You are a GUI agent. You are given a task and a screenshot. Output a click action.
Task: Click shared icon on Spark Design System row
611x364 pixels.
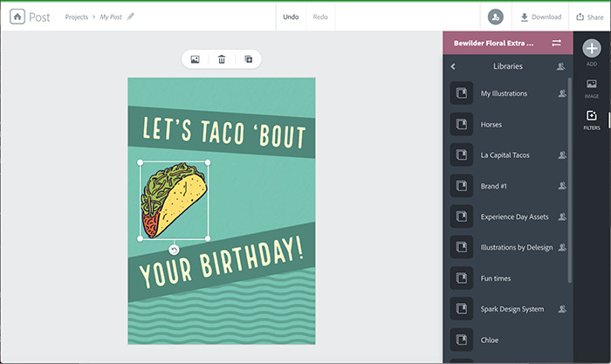pyautogui.click(x=562, y=309)
